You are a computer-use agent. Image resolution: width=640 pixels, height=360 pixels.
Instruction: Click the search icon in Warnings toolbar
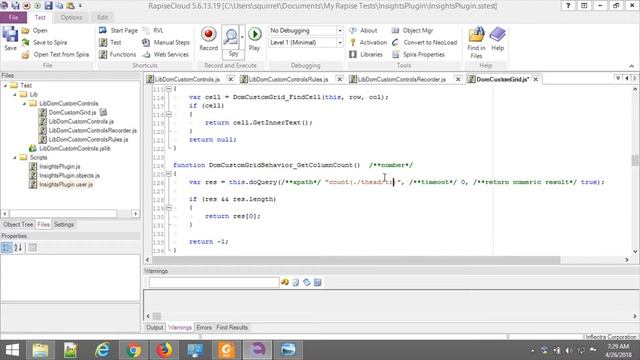[x=285, y=282]
